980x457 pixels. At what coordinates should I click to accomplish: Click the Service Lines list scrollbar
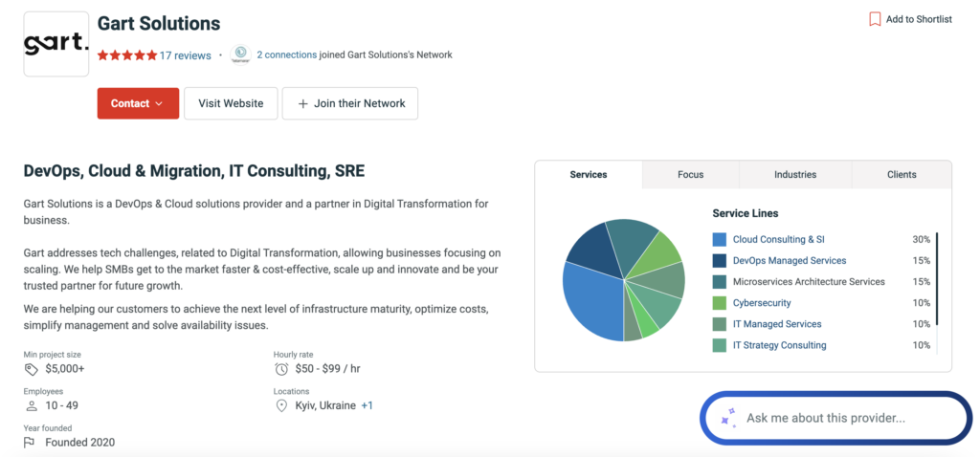click(937, 277)
